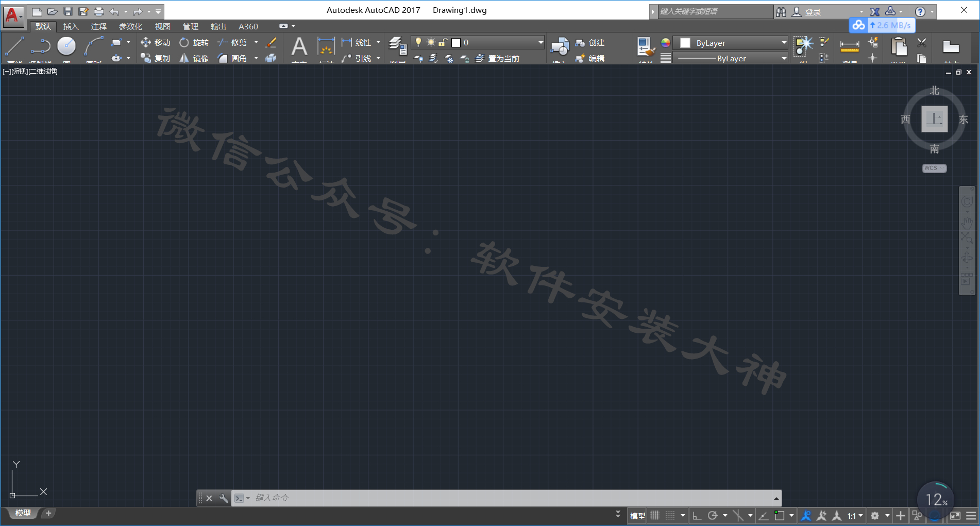Switch to the 默认 ribbon tab
Viewport: 980px width, 526px height.
point(43,26)
